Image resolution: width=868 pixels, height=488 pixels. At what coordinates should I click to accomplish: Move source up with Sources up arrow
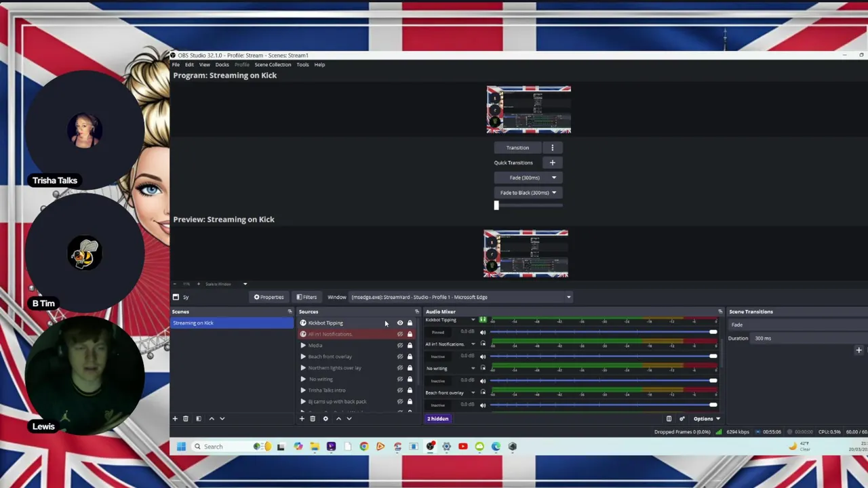click(x=338, y=419)
